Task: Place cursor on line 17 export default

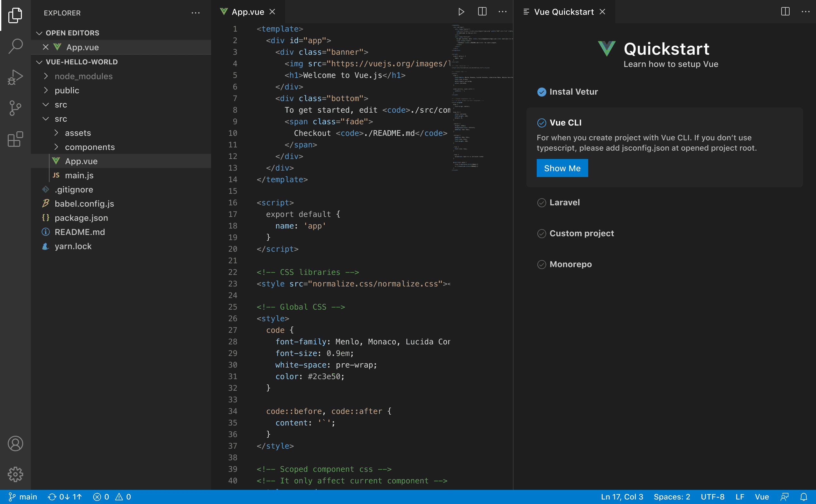Action: (302, 214)
